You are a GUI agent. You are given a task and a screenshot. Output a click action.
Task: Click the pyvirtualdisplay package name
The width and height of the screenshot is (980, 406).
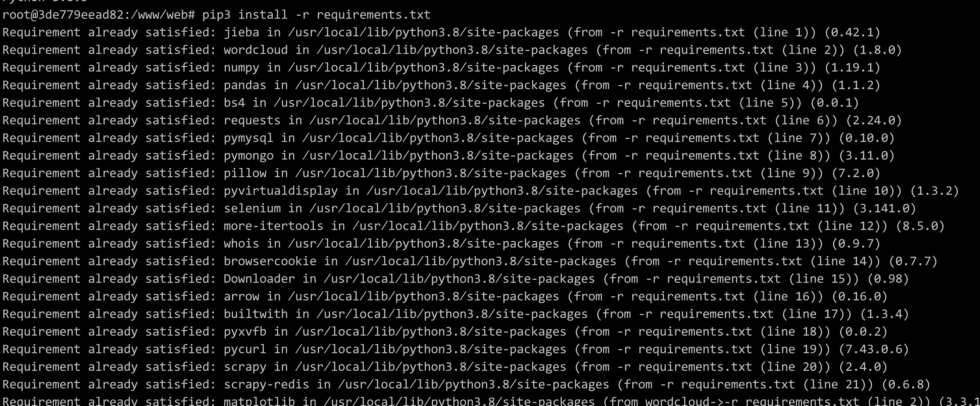point(280,190)
